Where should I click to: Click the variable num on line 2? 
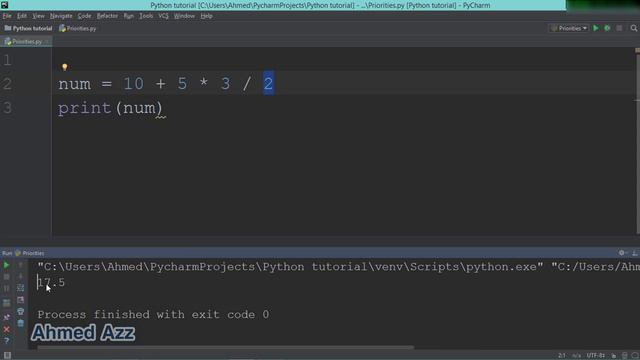click(74, 84)
